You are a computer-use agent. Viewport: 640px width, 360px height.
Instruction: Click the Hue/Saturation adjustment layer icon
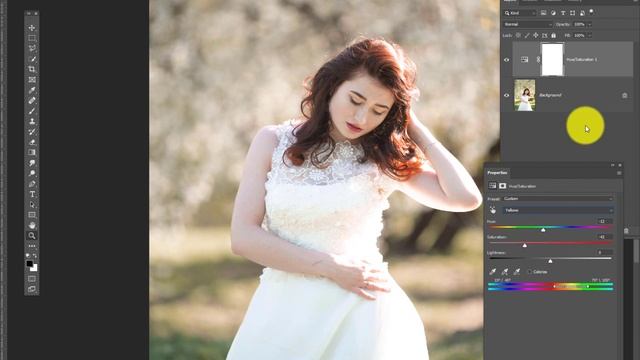(524, 60)
